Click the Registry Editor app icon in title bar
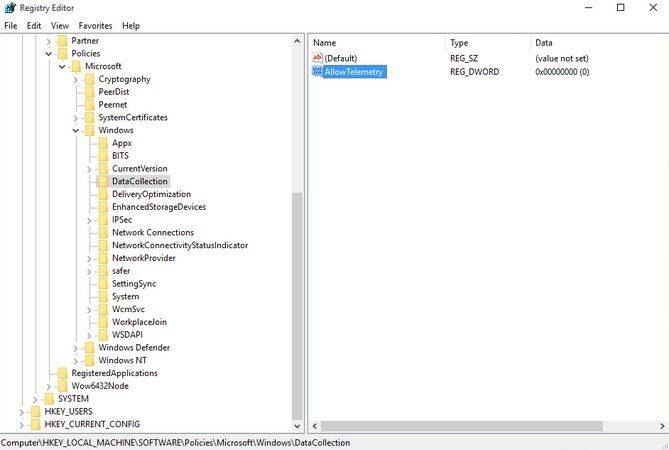Viewport: 669px width, 450px height. click(x=10, y=8)
